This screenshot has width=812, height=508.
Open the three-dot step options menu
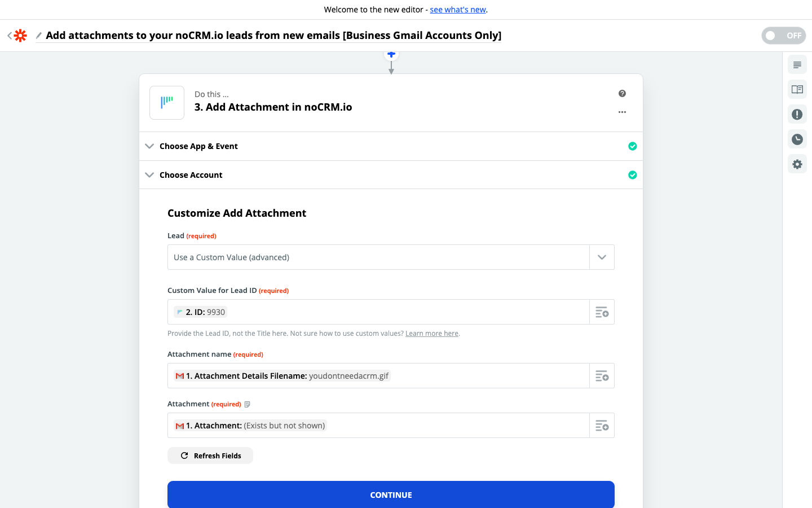click(622, 112)
